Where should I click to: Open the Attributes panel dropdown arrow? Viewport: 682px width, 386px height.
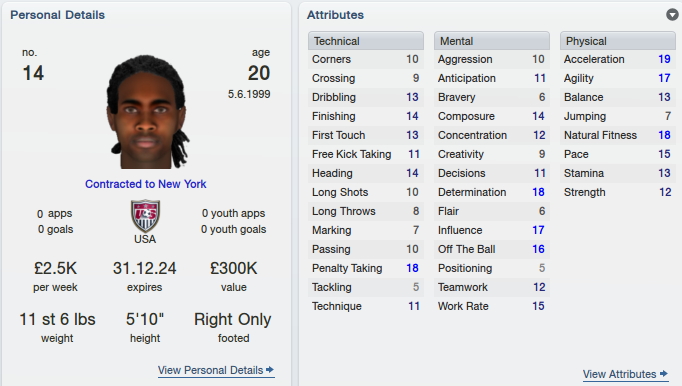pyautogui.click(x=672, y=15)
